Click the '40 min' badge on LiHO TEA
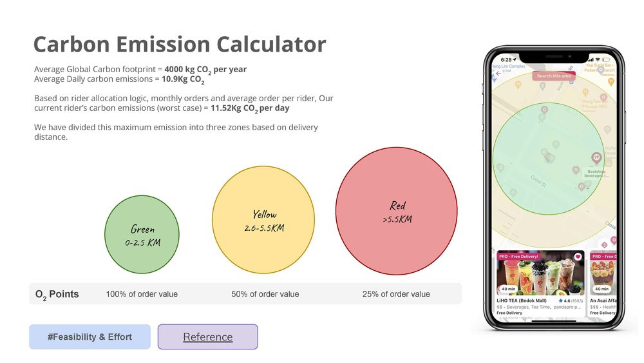The width and height of the screenshot is (644, 363). (x=509, y=289)
